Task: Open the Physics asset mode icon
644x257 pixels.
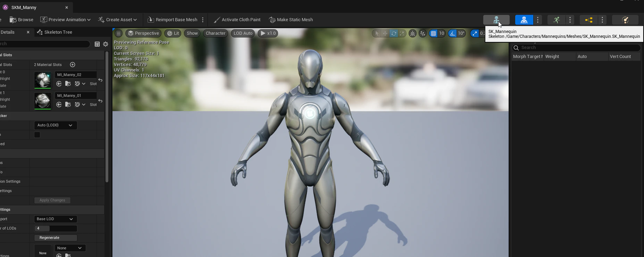Action: pyautogui.click(x=625, y=20)
